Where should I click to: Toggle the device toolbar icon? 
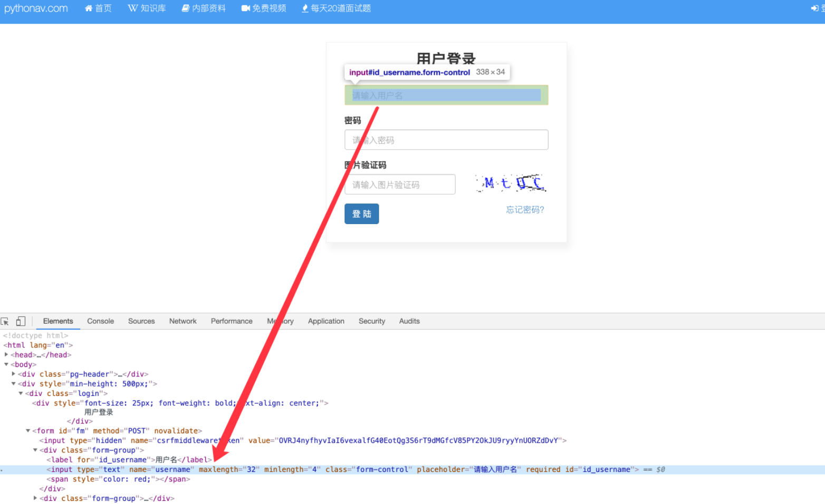point(21,321)
